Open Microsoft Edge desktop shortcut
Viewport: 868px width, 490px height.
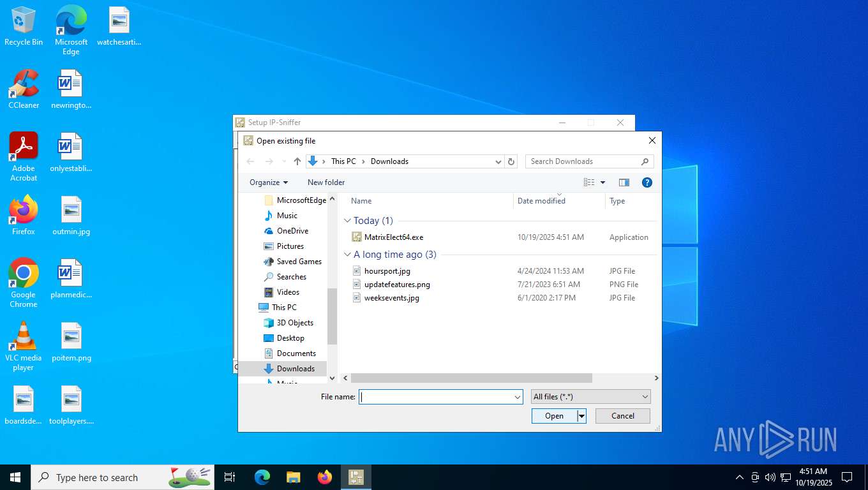pyautogui.click(x=71, y=30)
